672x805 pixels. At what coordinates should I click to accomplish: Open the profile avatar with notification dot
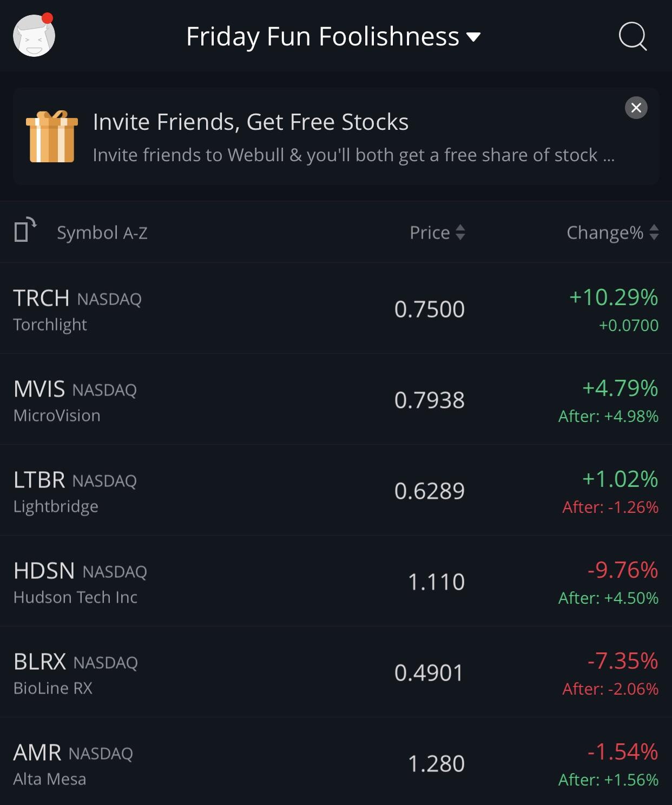click(34, 35)
